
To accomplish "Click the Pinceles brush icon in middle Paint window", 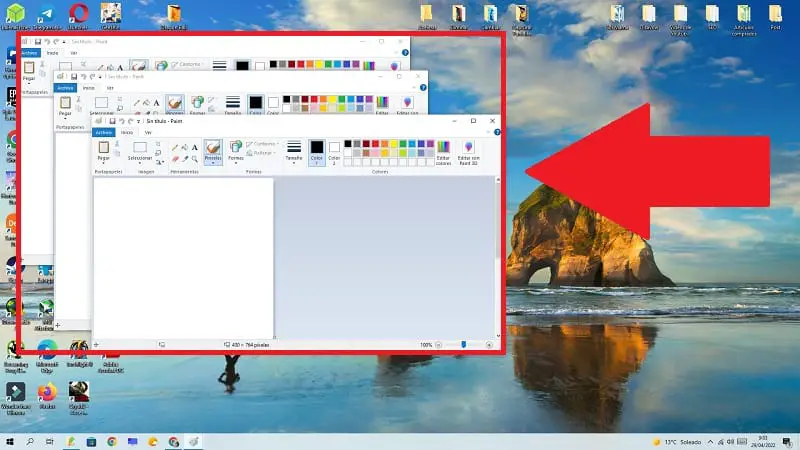I will tap(174, 104).
